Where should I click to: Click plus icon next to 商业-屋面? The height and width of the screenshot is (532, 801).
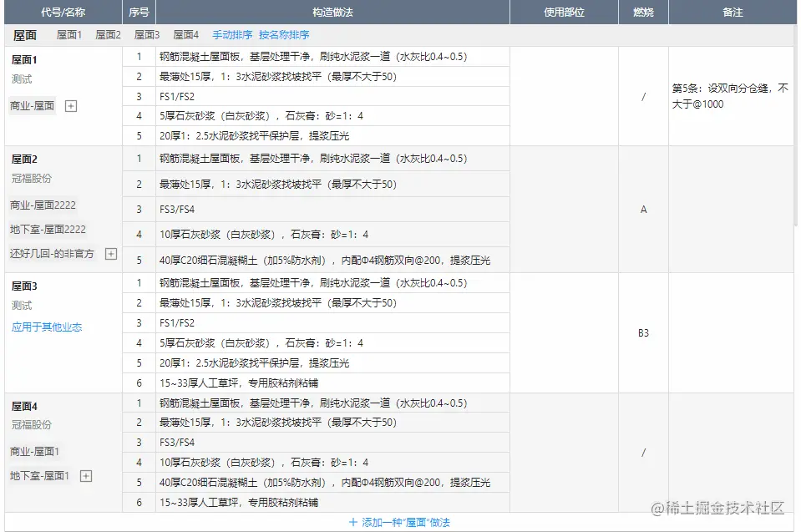point(71,106)
